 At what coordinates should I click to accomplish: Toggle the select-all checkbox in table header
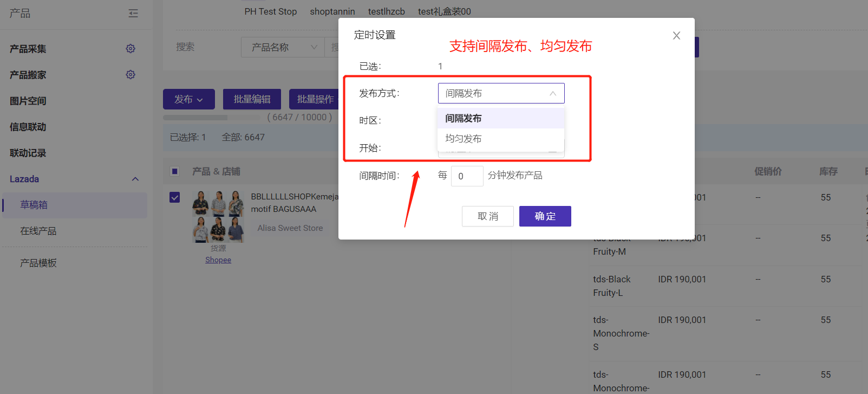pyautogui.click(x=175, y=171)
